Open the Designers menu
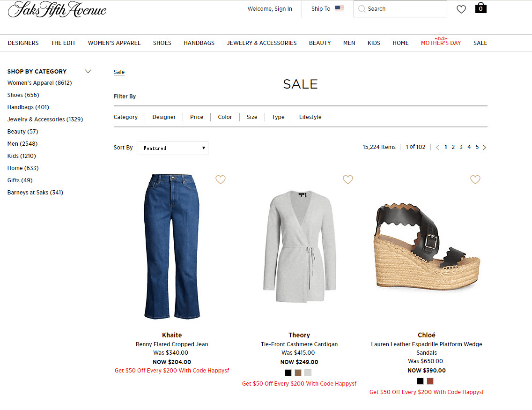This screenshot has height=410, width=532. (x=23, y=43)
